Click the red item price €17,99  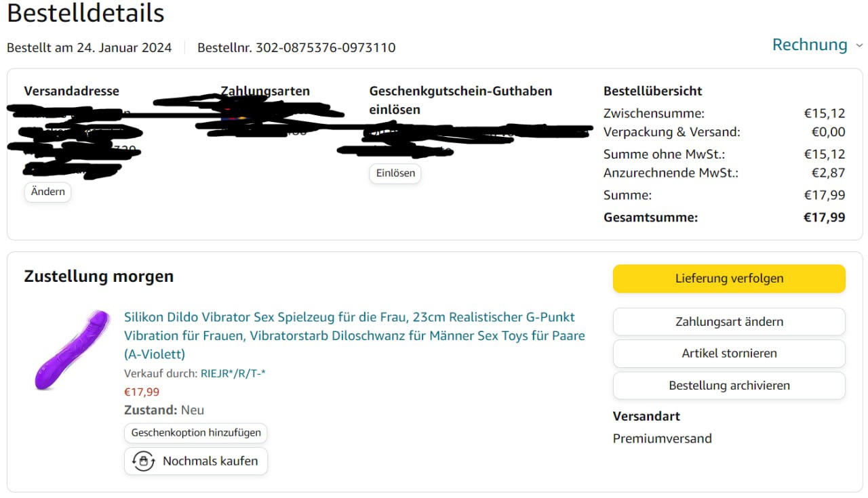(142, 392)
